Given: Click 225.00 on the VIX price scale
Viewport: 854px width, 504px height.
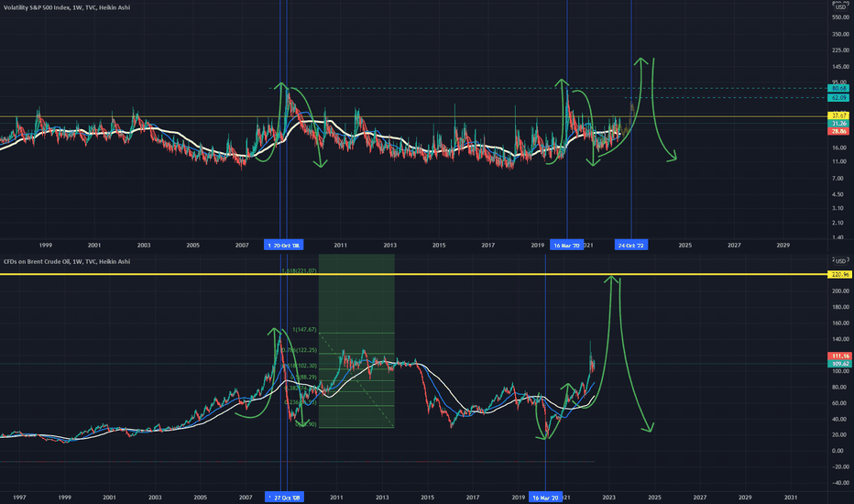Looking at the screenshot, I should coord(840,50).
